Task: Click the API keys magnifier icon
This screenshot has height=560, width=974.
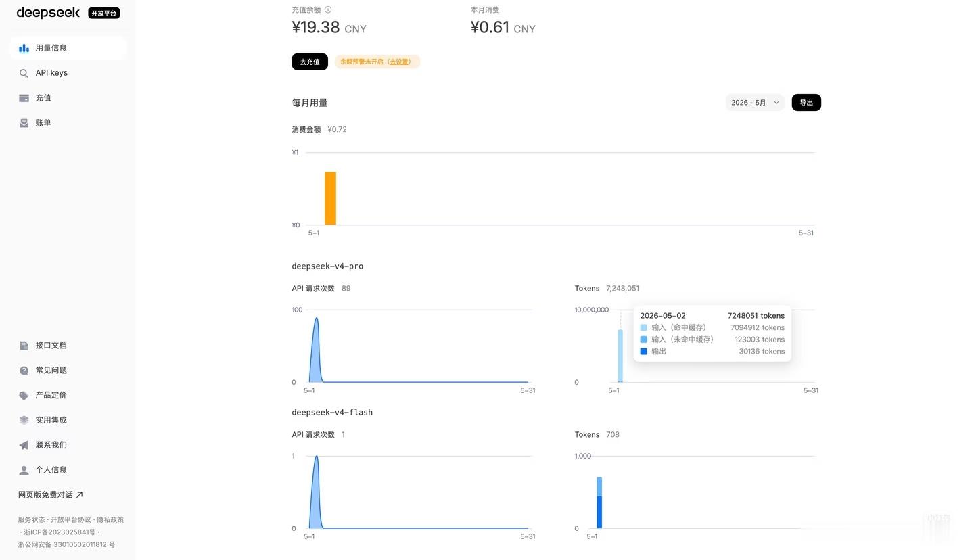Action: point(24,73)
